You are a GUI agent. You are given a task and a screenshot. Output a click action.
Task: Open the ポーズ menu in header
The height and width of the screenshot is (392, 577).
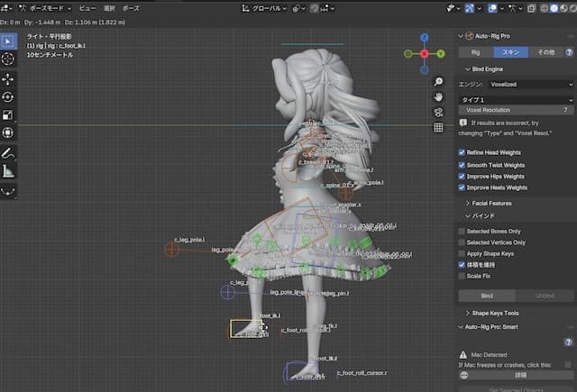(130, 6)
